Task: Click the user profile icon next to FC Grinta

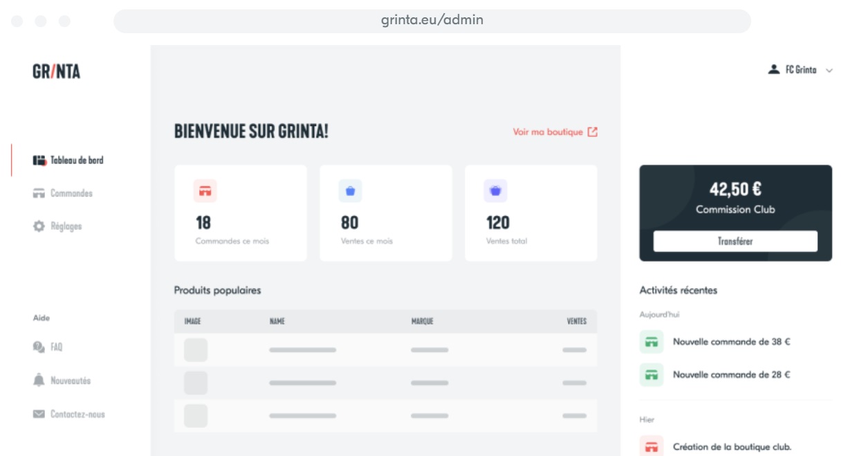Action: (774, 70)
